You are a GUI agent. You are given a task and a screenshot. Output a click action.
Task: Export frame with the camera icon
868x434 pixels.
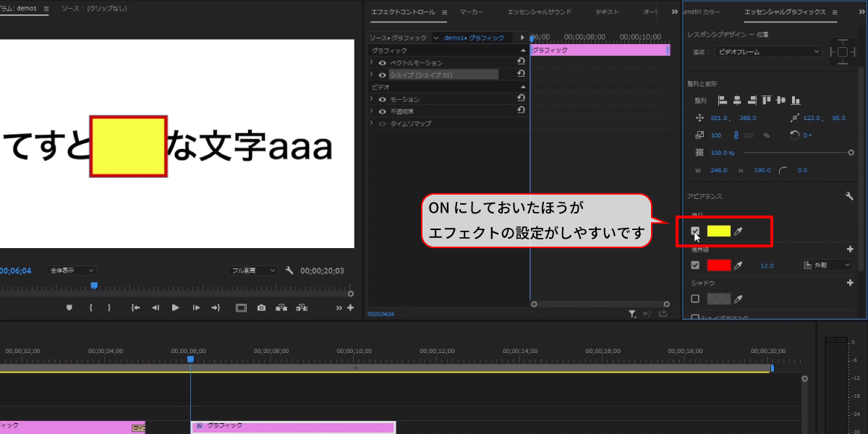[261, 307]
